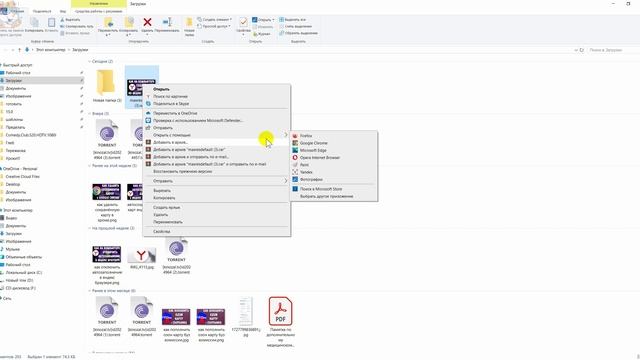Click the Paste ribbon icon

tap(51, 22)
